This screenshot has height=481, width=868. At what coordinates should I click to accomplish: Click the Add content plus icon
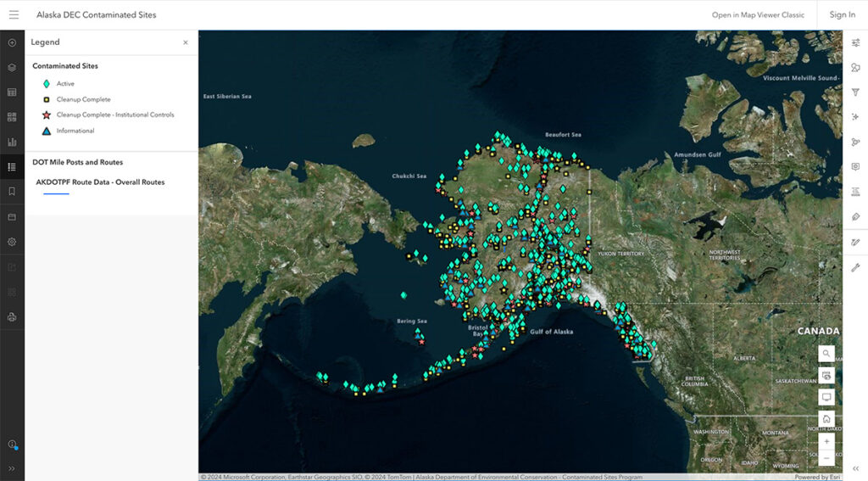tap(12, 42)
